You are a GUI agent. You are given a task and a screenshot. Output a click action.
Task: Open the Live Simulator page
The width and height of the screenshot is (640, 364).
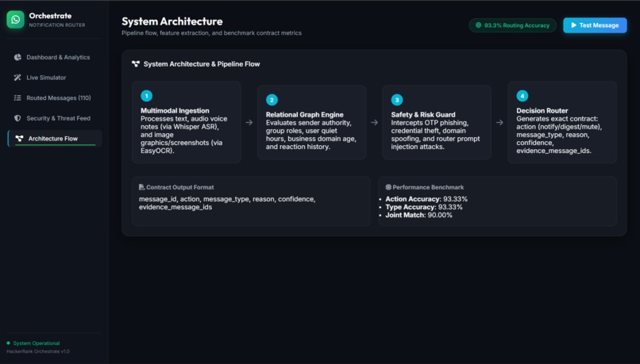point(54,78)
